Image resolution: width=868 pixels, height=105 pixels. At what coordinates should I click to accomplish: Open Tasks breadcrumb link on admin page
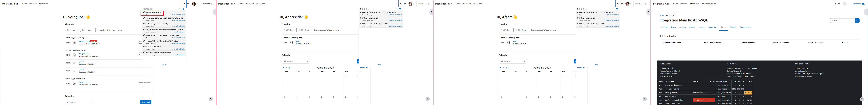click(x=661, y=15)
